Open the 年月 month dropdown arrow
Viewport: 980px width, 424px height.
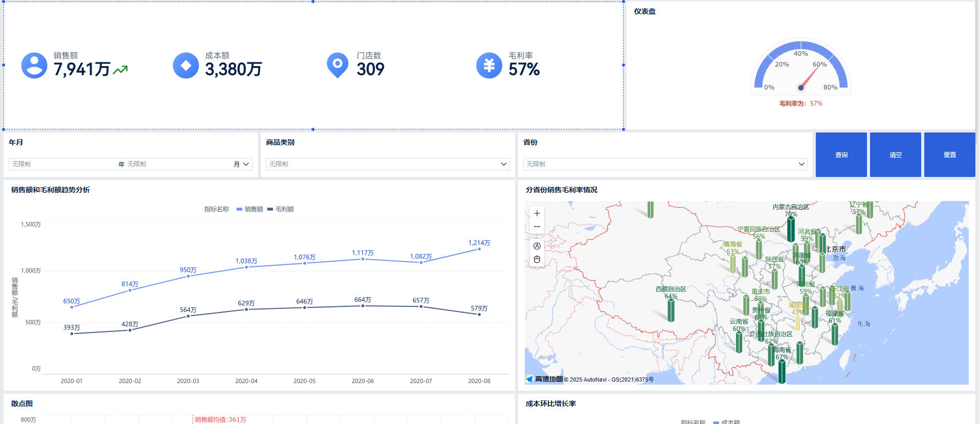tap(246, 164)
